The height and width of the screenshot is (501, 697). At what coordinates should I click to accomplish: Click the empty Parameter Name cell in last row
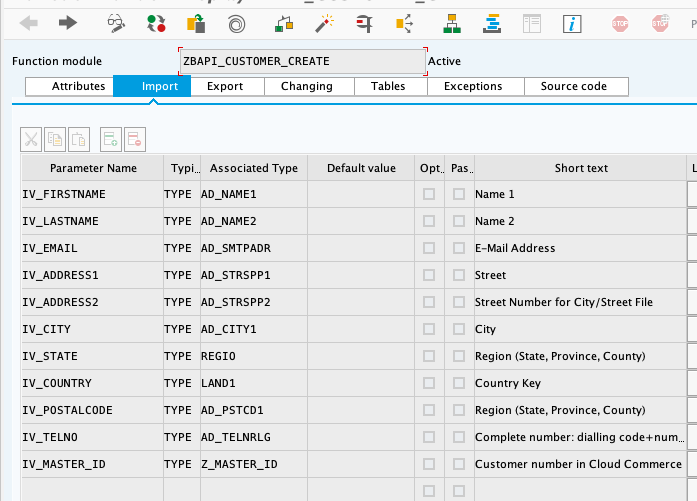pos(92,490)
